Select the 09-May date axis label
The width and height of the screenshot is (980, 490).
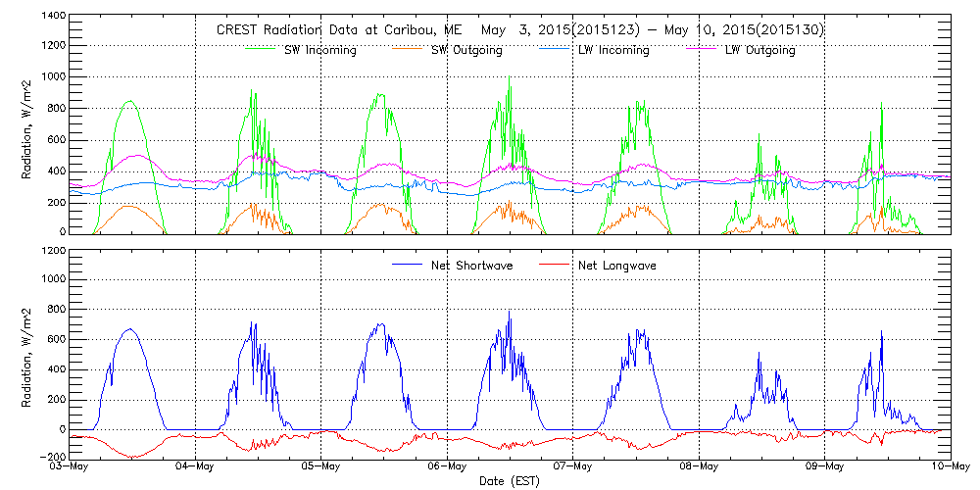[x=825, y=467]
